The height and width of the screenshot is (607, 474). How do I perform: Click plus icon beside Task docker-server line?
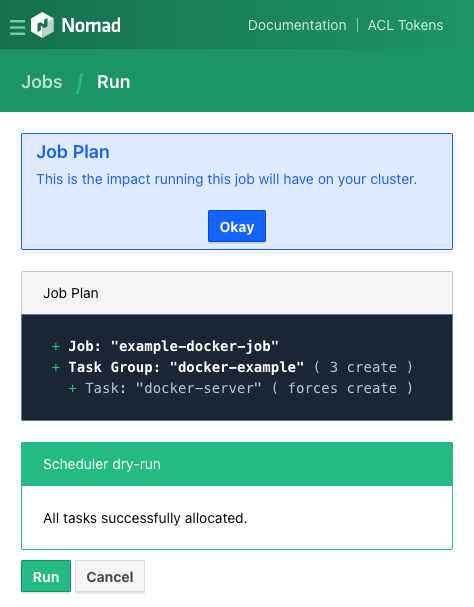coord(72,388)
